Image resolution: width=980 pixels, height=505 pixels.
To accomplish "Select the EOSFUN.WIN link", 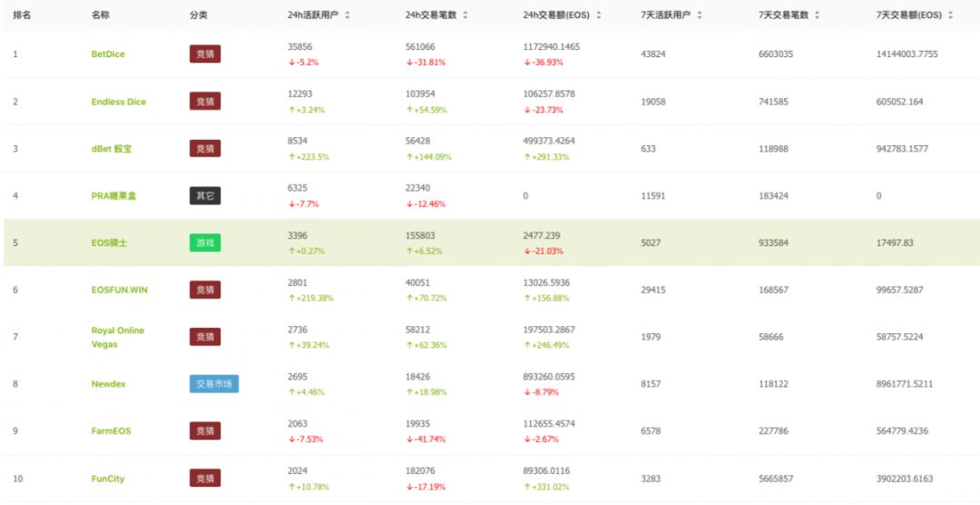I will pos(119,290).
